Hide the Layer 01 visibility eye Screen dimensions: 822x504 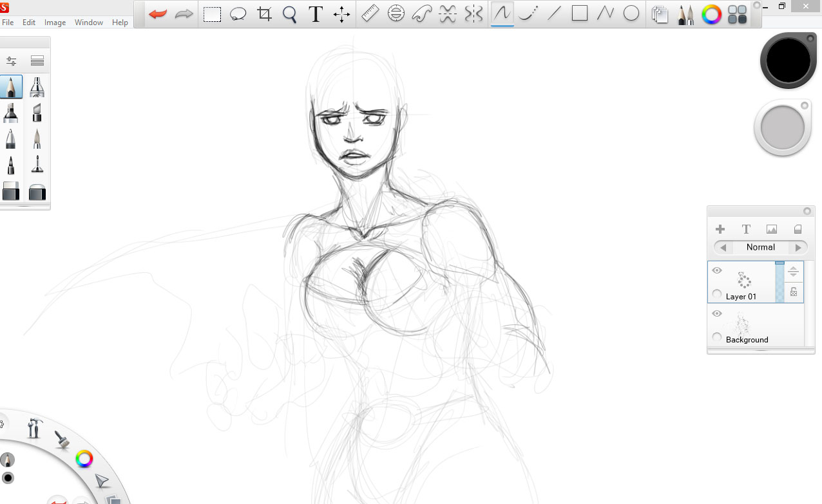tap(717, 271)
